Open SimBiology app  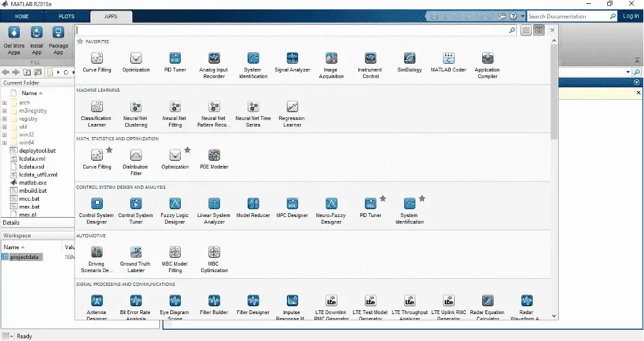click(x=409, y=62)
